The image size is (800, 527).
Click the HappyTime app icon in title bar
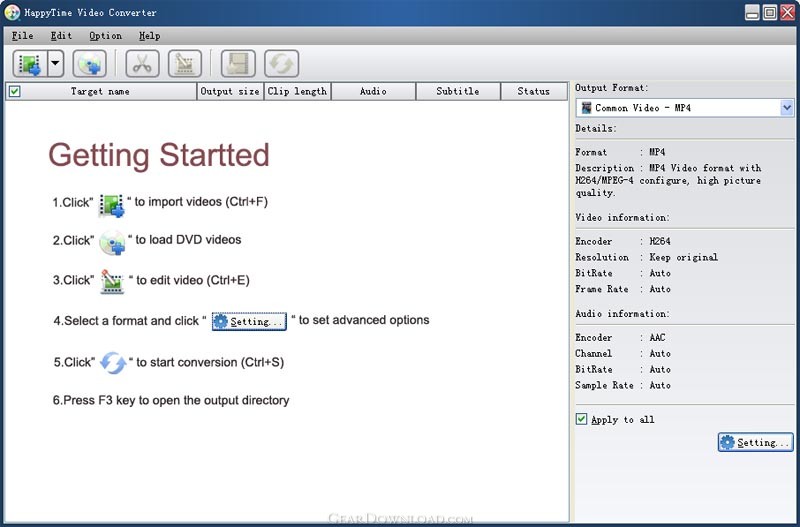(12, 13)
